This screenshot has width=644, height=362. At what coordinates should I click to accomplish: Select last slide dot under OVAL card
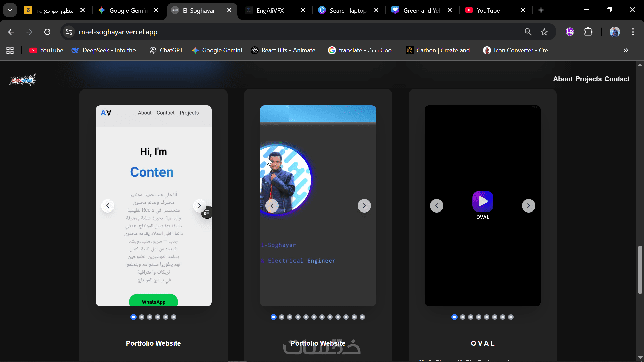(x=511, y=317)
